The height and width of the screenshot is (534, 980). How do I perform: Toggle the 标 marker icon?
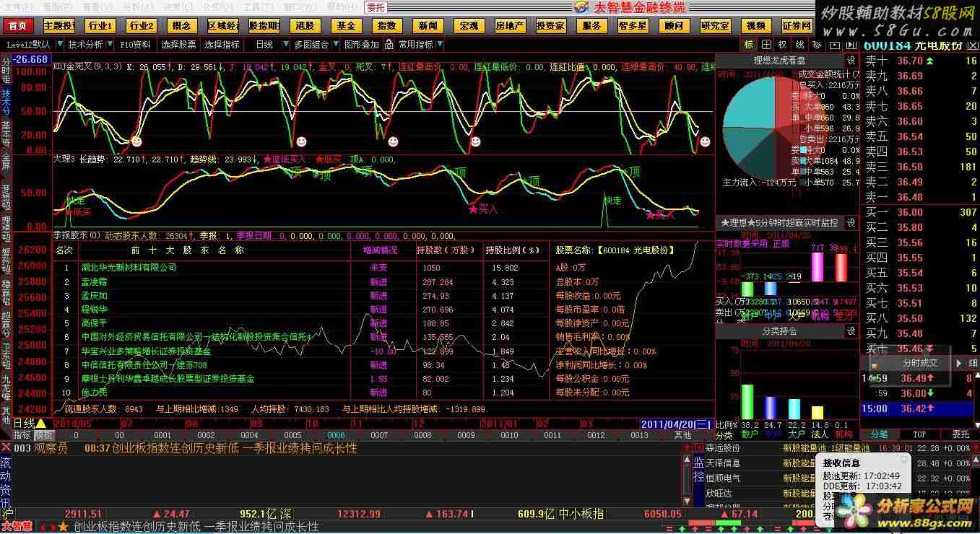pos(748,45)
